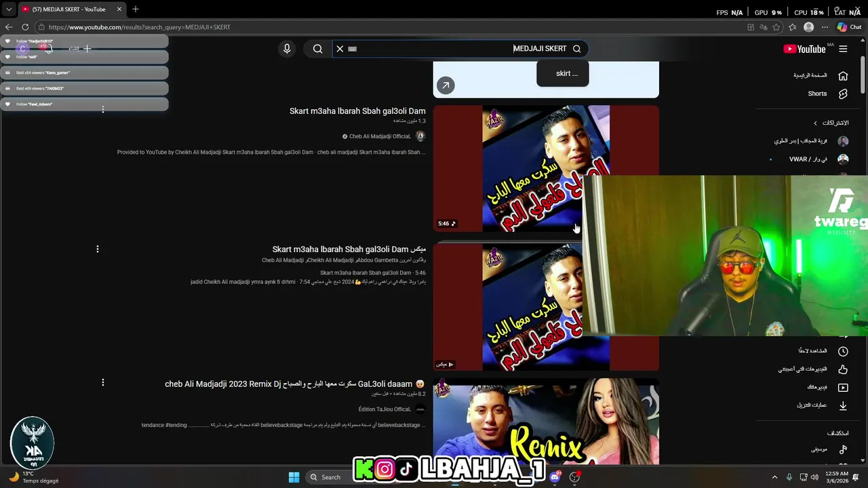
Task: Open the taskbar clock and date
Action: click(x=837, y=477)
